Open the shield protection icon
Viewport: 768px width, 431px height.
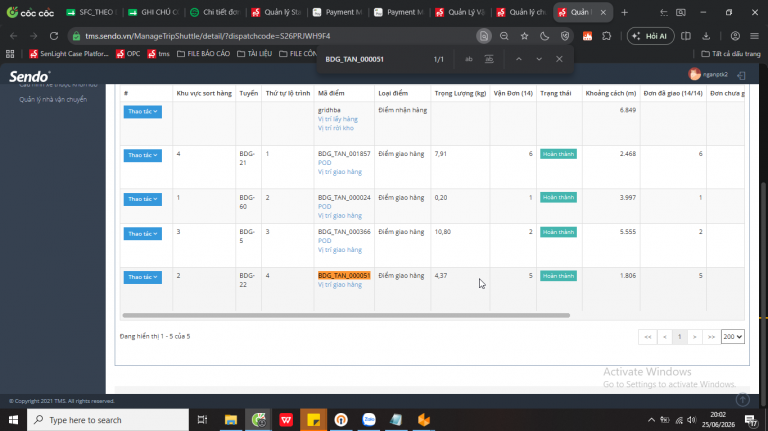[x=565, y=36]
